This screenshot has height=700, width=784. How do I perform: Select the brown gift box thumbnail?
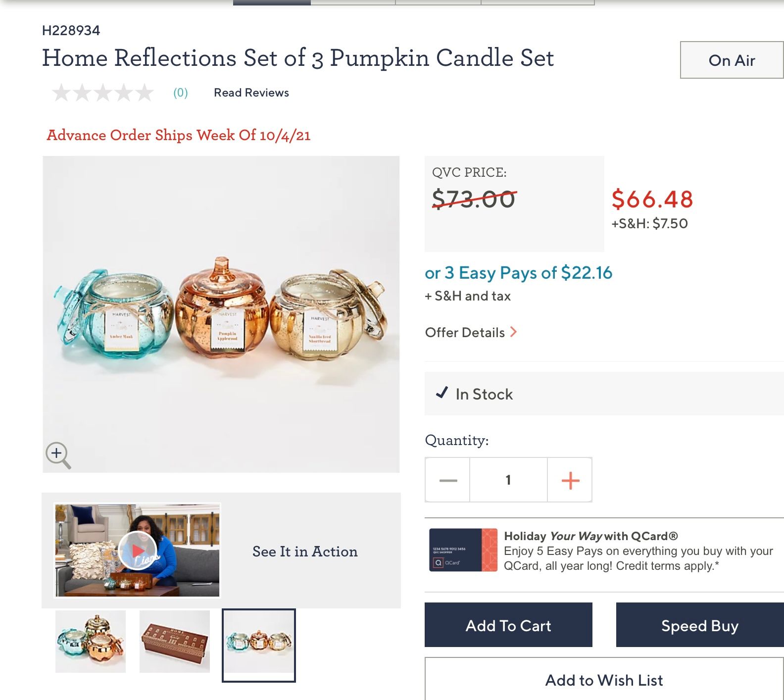175,642
